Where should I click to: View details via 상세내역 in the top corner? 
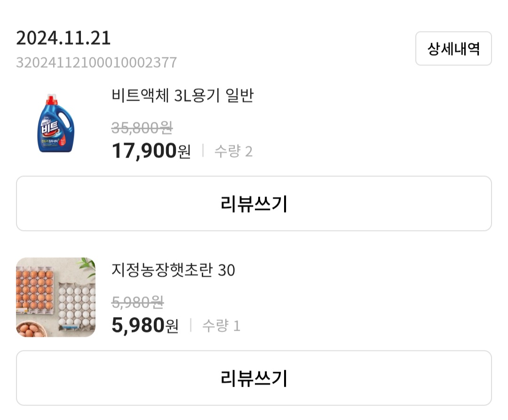click(453, 49)
